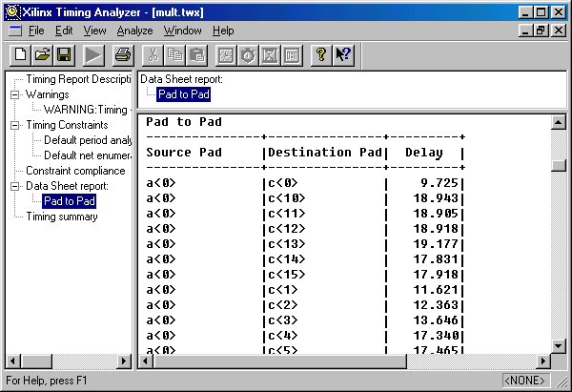The height and width of the screenshot is (392, 572).
Task: Open the Analyze menu
Action: coord(134,31)
